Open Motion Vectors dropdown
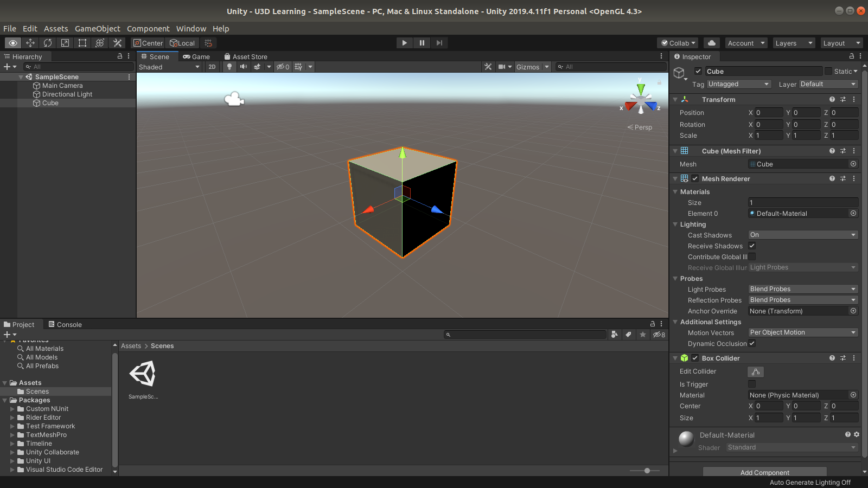Image resolution: width=868 pixels, height=488 pixels. [803, 332]
